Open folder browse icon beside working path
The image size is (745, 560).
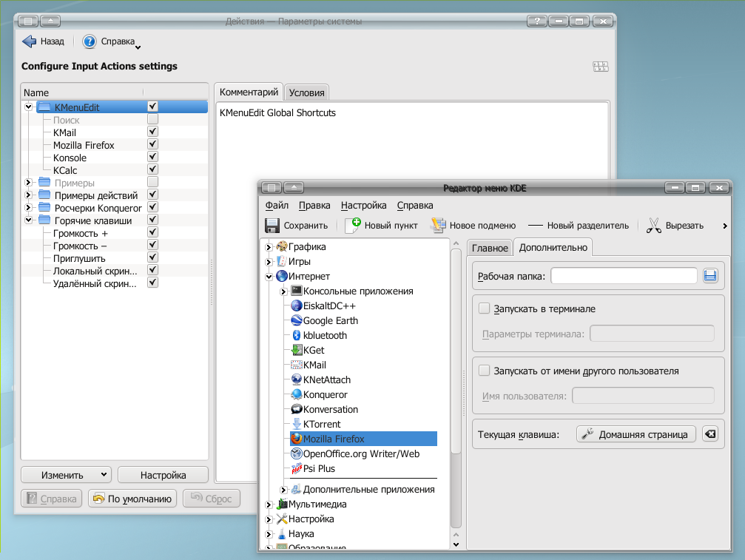tap(710, 276)
